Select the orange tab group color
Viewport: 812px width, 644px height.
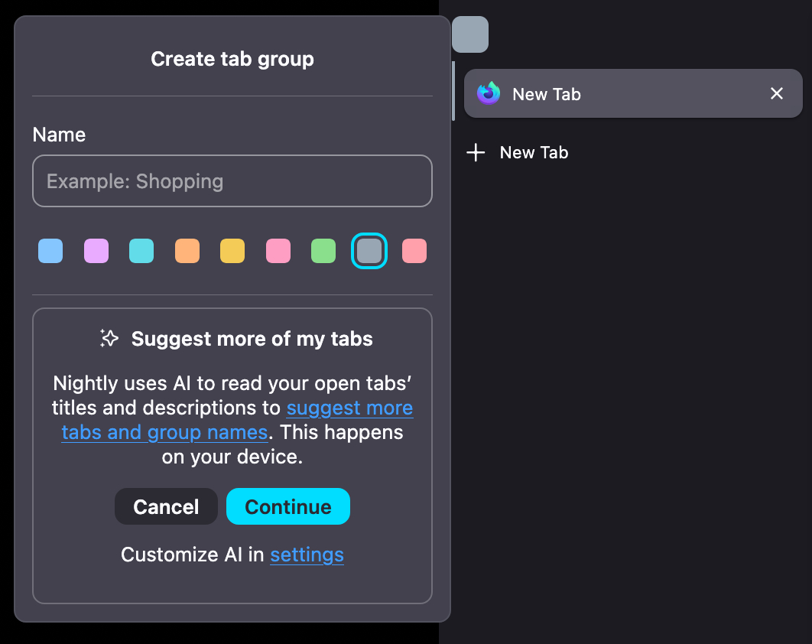tap(187, 251)
